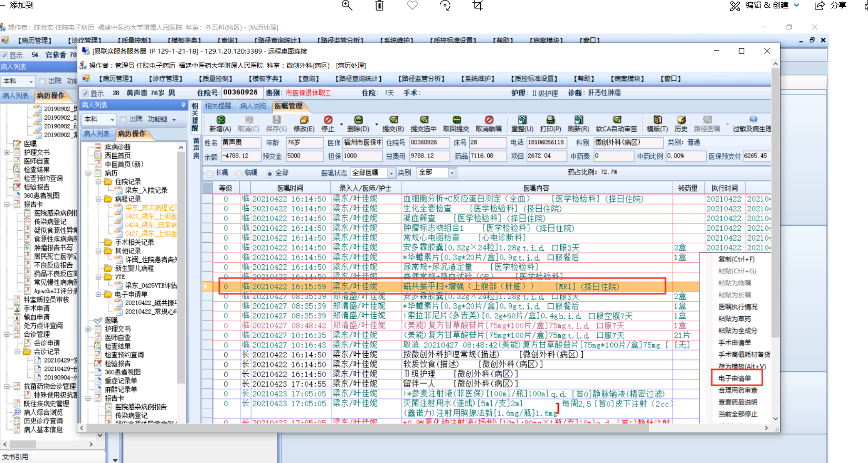Choose 电子申请单 from the context menu
The width and height of the screenshot is (868, 463).
tap(735, 378)
